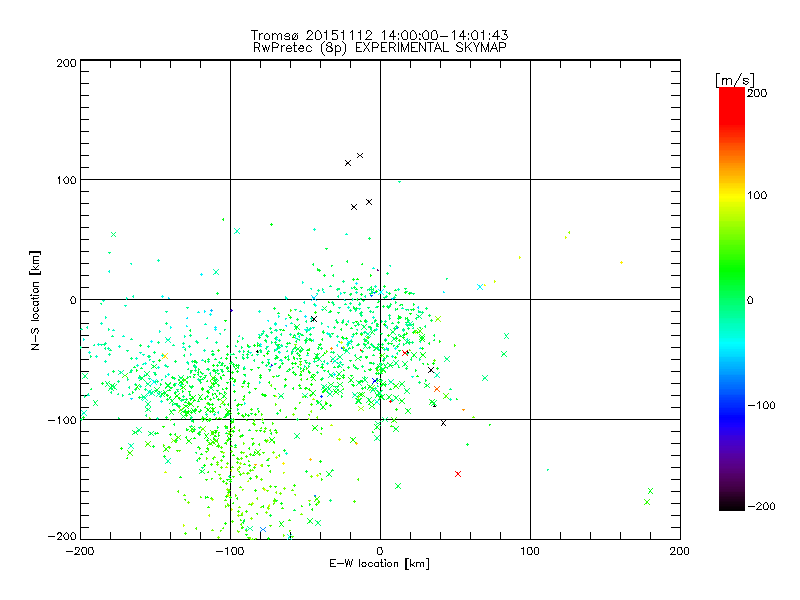Click the y-axis tick label '100'
The width and height of the screenshot is (800, 600).
(66, 180)
